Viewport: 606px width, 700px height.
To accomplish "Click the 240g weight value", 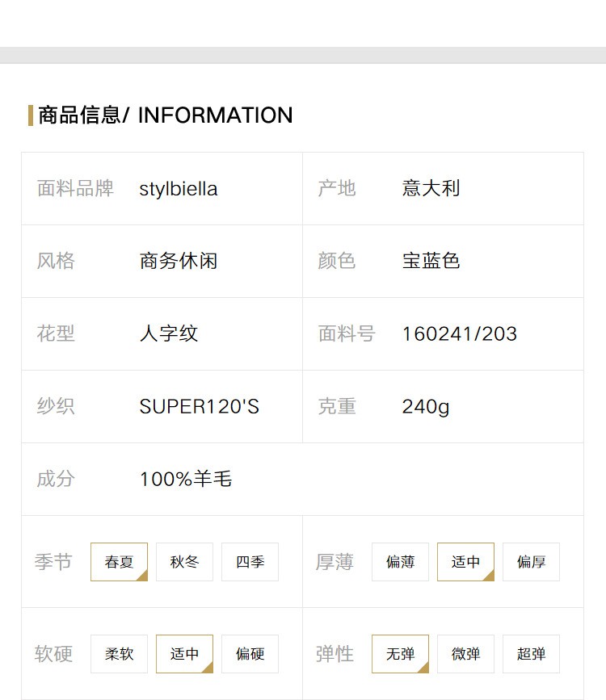I will pos(426,407).
